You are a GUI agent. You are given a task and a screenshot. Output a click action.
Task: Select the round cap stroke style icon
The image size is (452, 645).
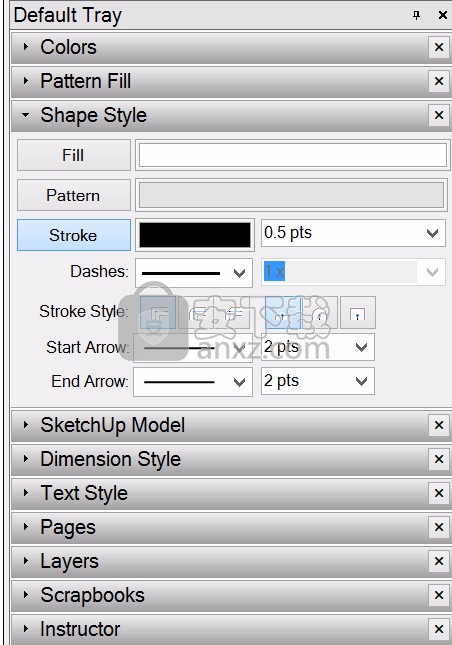[x=320, y=312]
